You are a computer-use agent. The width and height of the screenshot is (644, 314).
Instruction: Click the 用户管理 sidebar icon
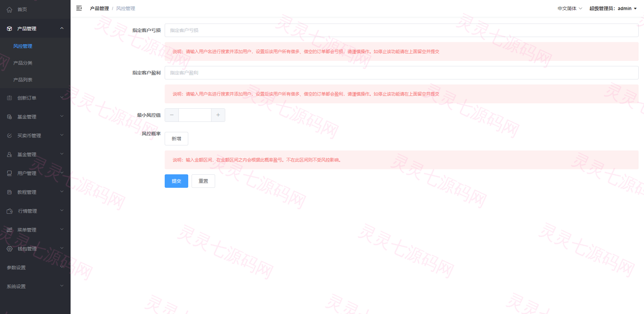(x=9, y=173)
